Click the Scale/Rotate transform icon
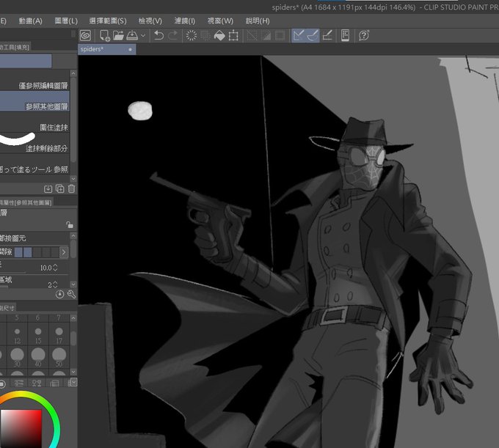The width and height of the screenshot is (499, 448). click(x=233, y=35)
